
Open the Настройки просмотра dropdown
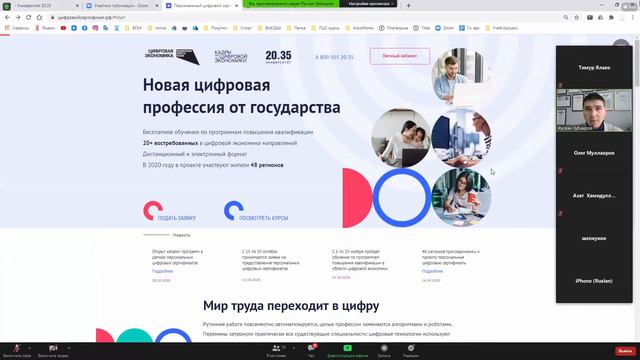pyautogui.click(x=370, y=4)
